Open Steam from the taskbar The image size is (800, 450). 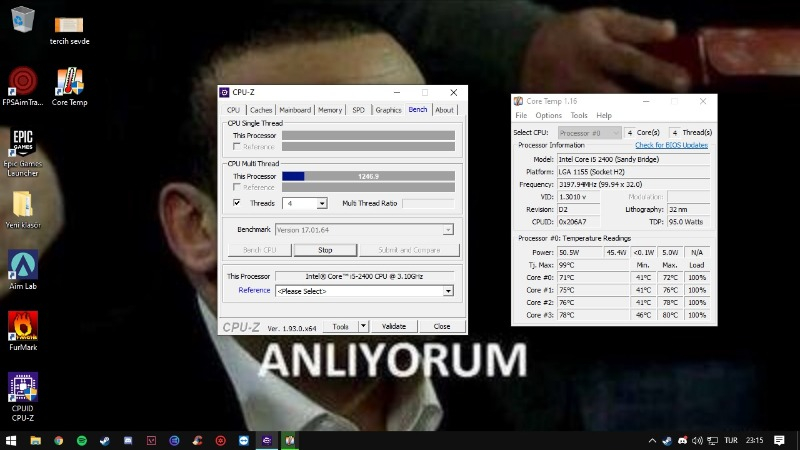pos(105,440)
